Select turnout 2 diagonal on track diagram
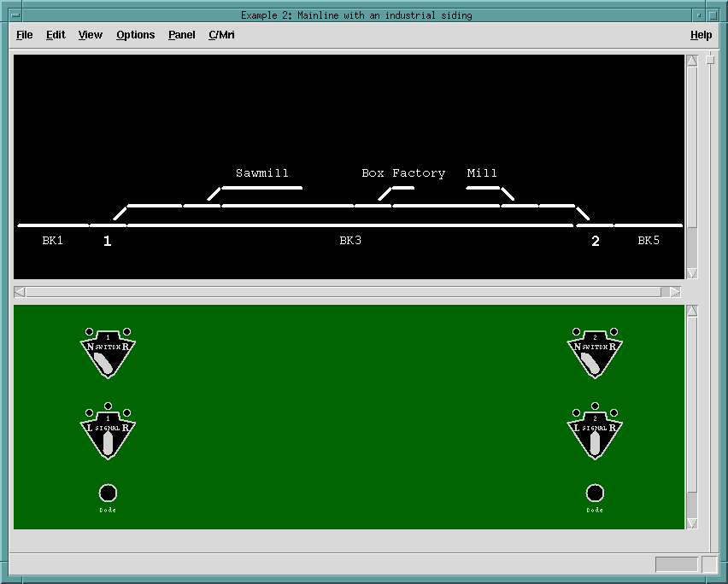The width and height of the screenshot is (728, 584). [x=583, y=213]
